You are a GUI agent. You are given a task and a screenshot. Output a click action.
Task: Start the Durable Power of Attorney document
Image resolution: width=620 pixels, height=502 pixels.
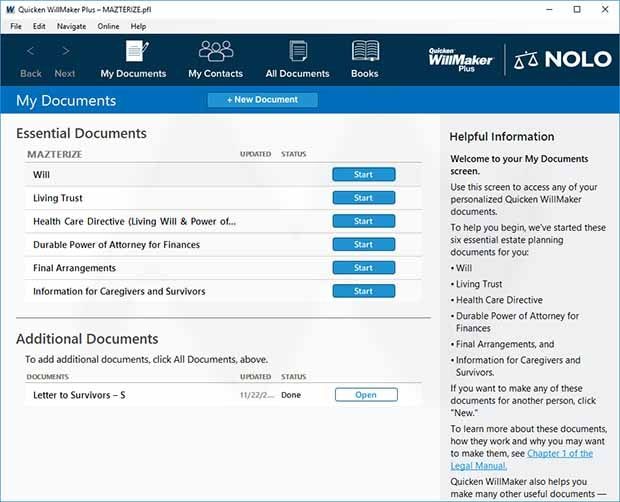tap(364, 244)
